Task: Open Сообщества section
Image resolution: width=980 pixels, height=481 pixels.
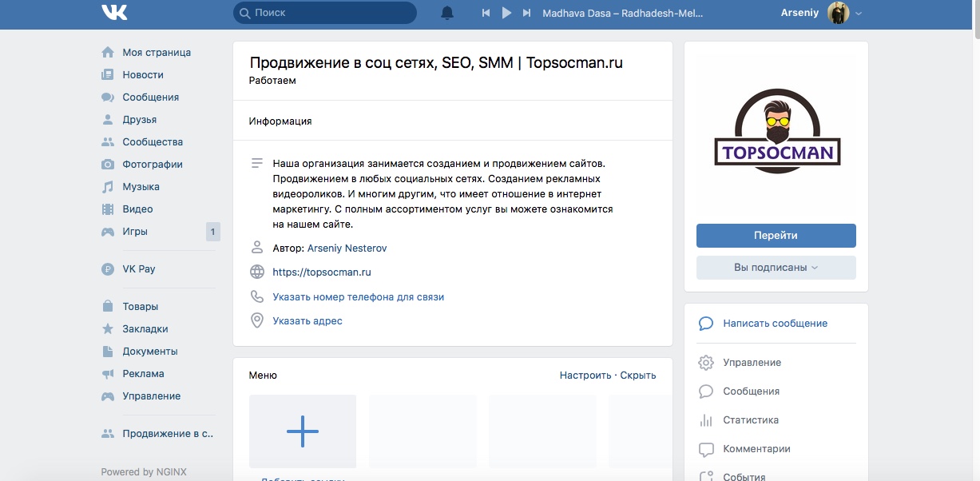Action: click(153, 141)
